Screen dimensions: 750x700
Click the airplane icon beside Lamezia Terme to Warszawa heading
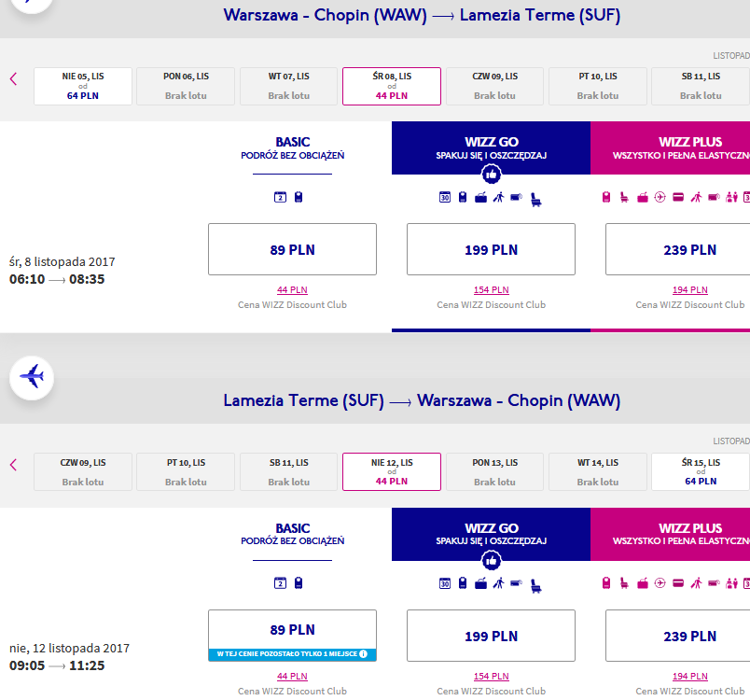point(32,377)
